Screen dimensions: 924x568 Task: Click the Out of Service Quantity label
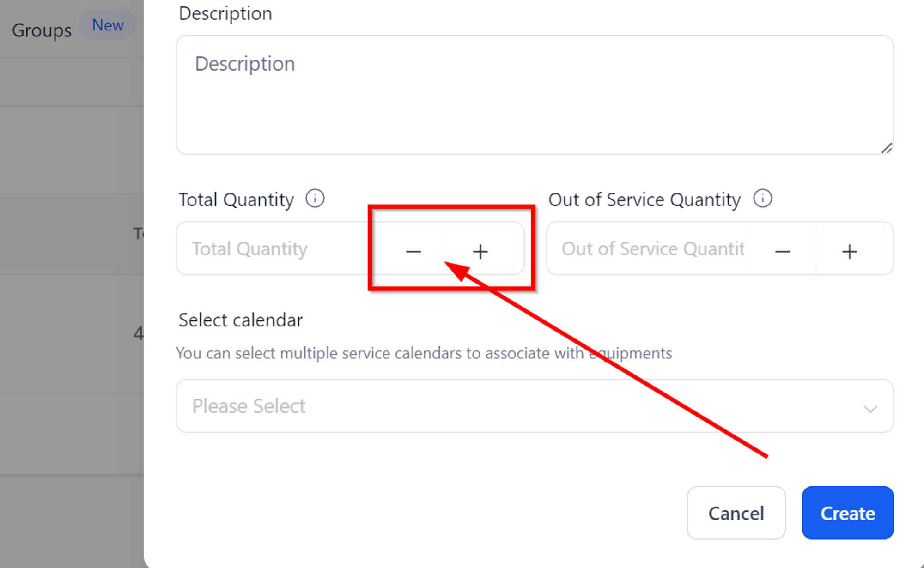pyautogui.click(x=644, y=199)
